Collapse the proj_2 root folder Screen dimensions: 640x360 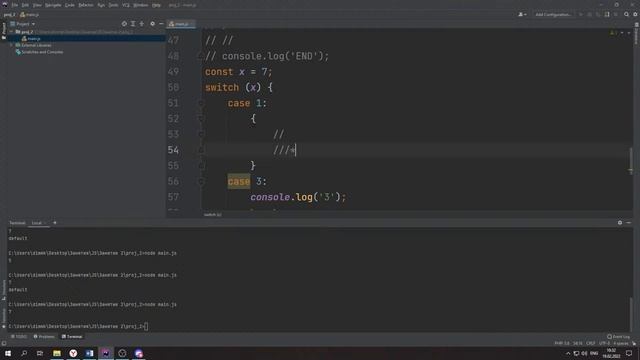pos(12,31)
